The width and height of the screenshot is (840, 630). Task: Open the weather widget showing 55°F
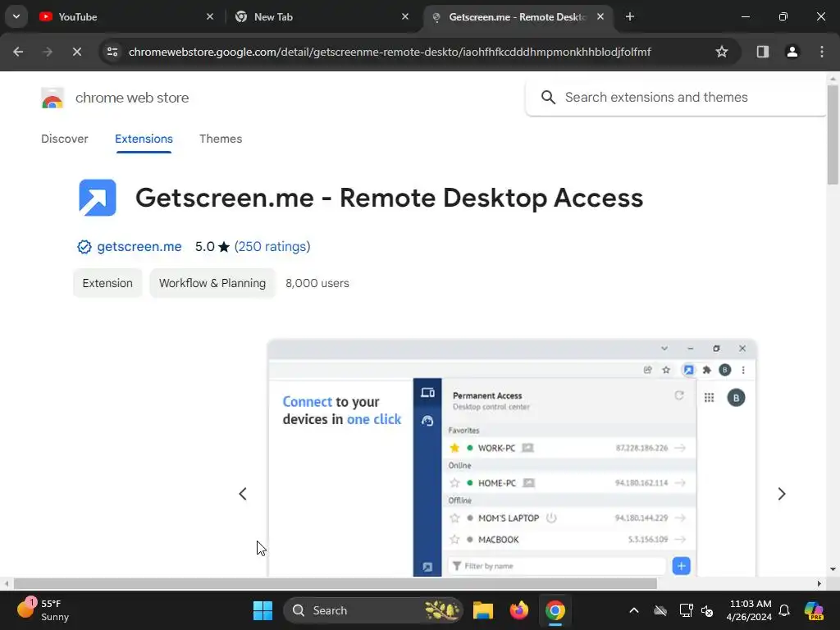tap(44, 610)
